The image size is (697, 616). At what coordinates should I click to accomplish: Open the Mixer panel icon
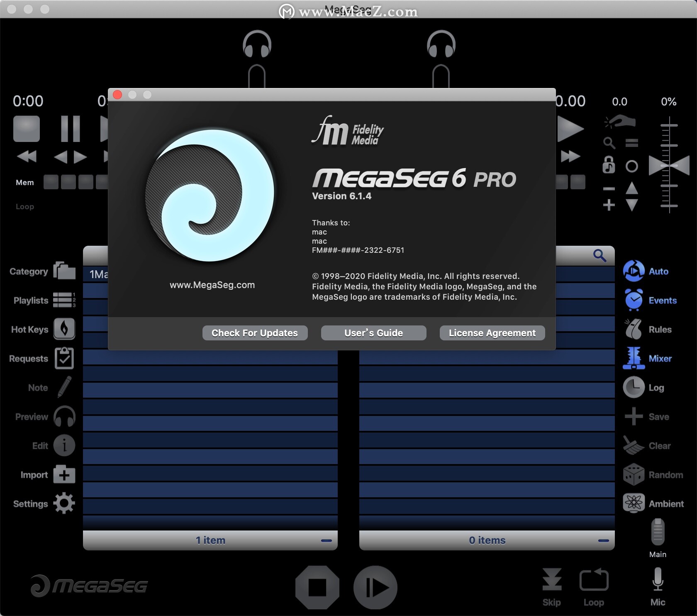coord(634,358)
